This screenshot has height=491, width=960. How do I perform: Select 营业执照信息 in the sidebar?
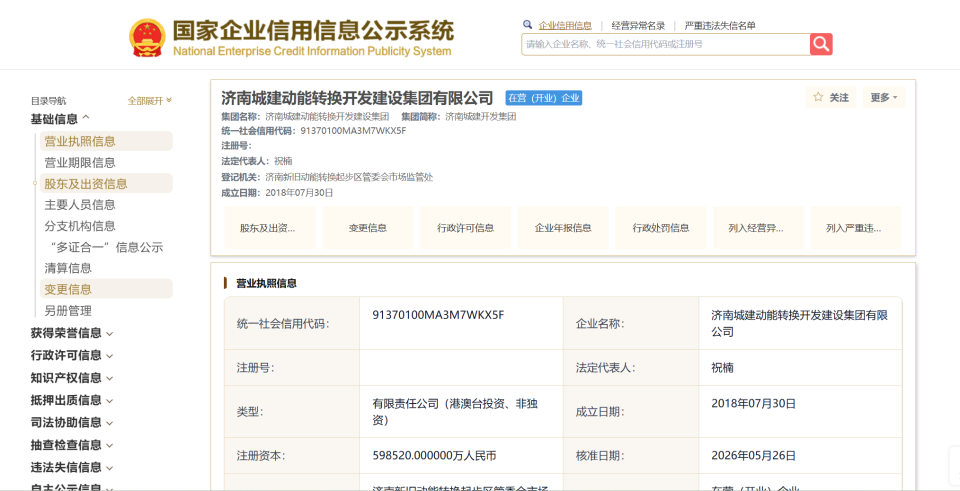[x=106, y=141]
